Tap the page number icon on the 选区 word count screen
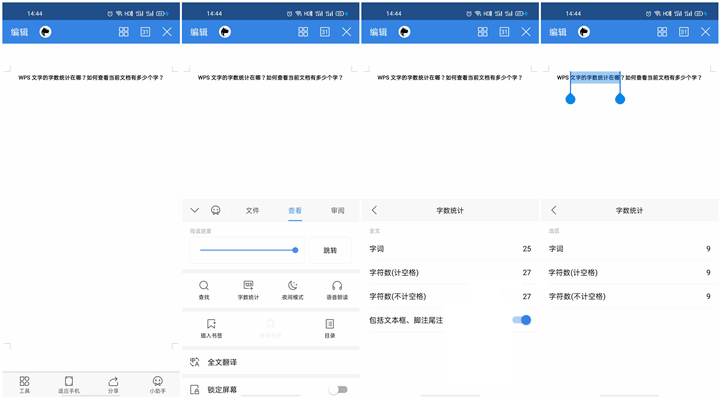 click(684, 32)
